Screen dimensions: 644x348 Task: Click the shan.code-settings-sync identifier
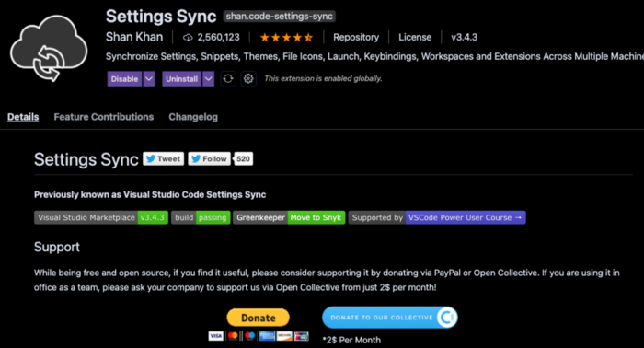point(280,17)
